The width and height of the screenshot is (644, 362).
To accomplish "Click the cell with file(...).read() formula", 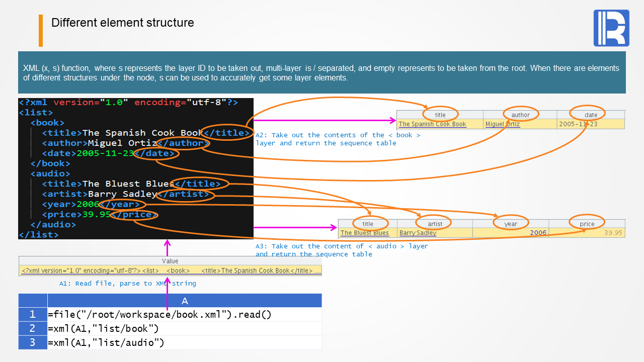I will 185,315.
